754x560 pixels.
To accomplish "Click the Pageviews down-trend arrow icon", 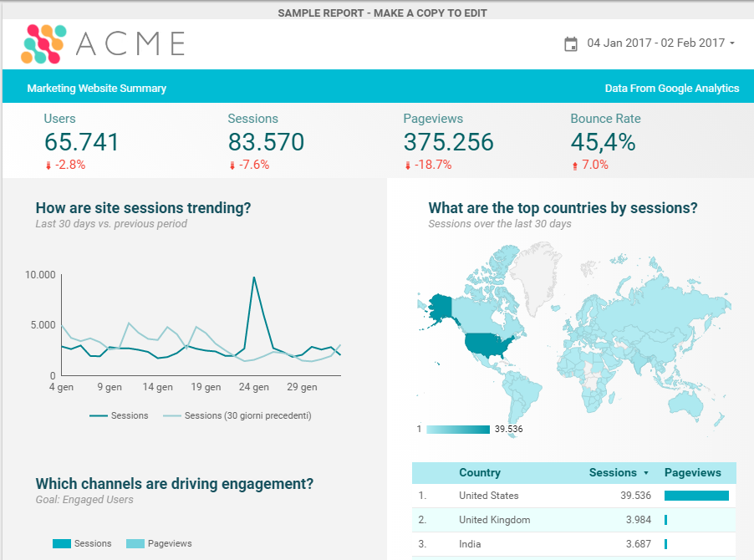I will coord(408,165).
